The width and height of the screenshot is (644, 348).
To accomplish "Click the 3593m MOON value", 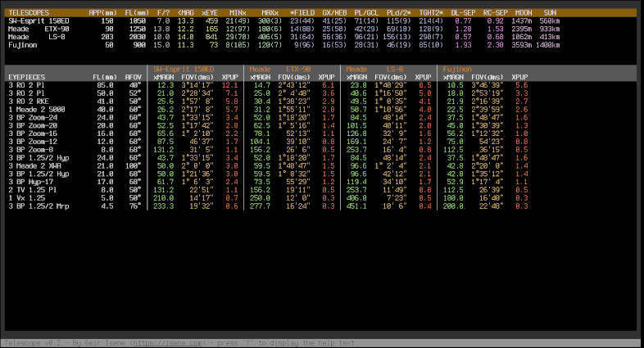I will tap(522, 45).
